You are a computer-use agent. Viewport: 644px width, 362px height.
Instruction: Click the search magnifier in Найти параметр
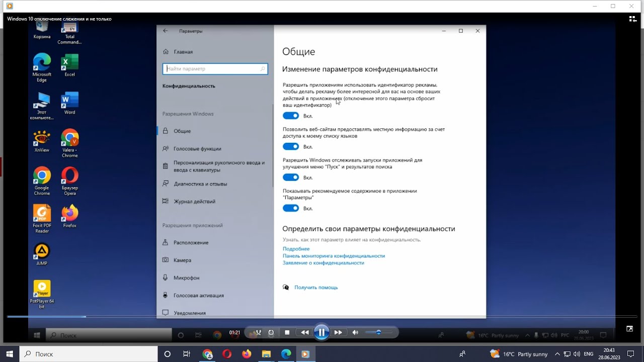(x=263, y=69)
